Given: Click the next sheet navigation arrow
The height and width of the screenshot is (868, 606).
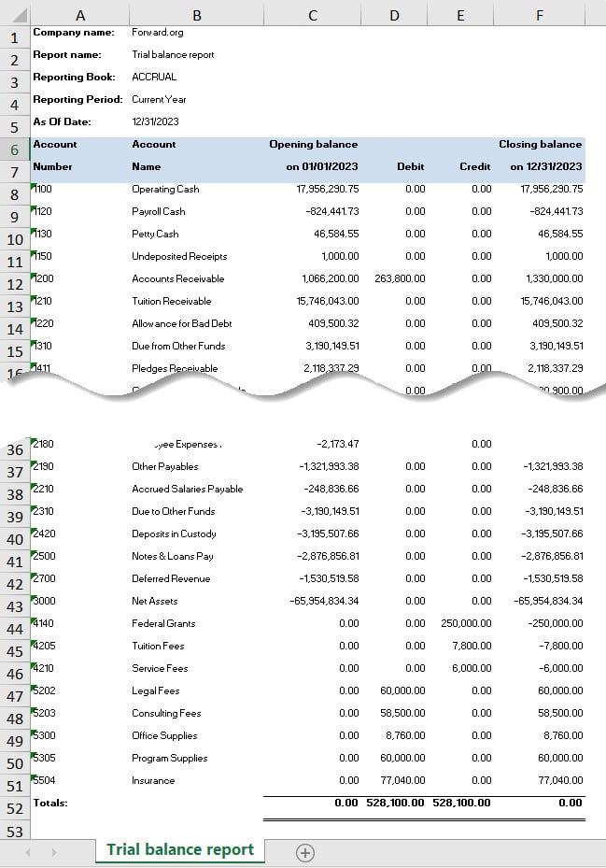Looking at the screenshot, I should point(54,852).
